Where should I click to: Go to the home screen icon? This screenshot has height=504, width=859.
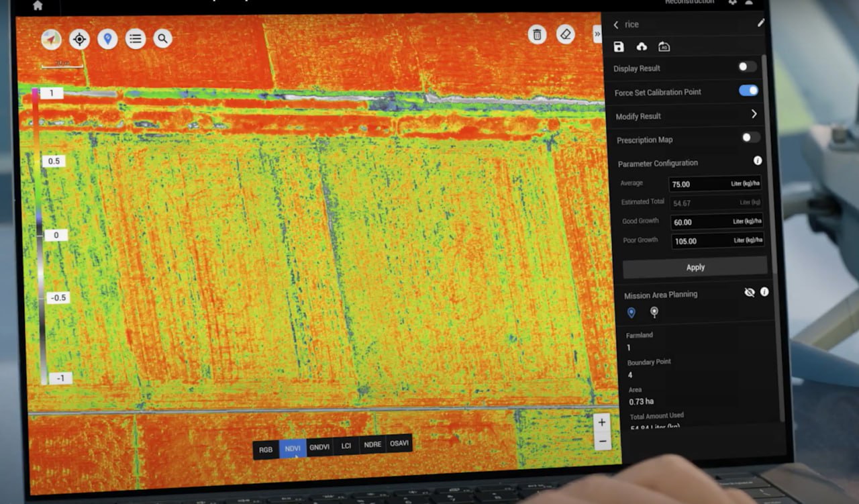pyautogui.click(x=38, y=5)
